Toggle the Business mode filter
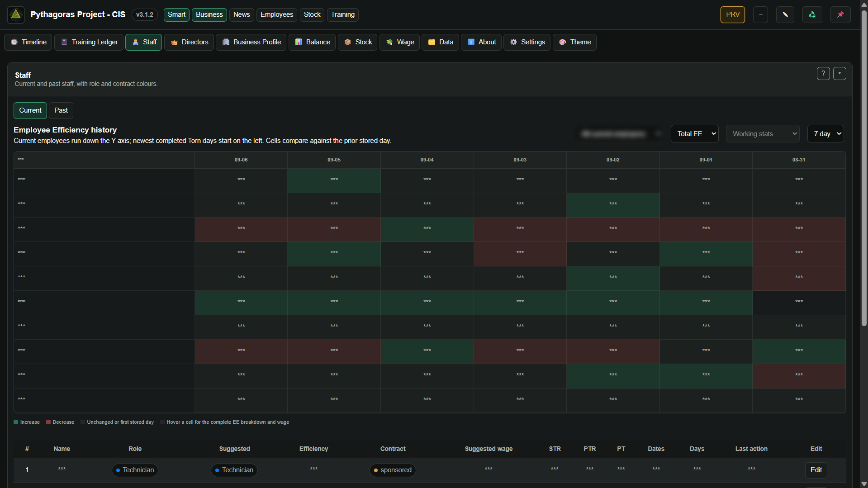 (209, 14)
